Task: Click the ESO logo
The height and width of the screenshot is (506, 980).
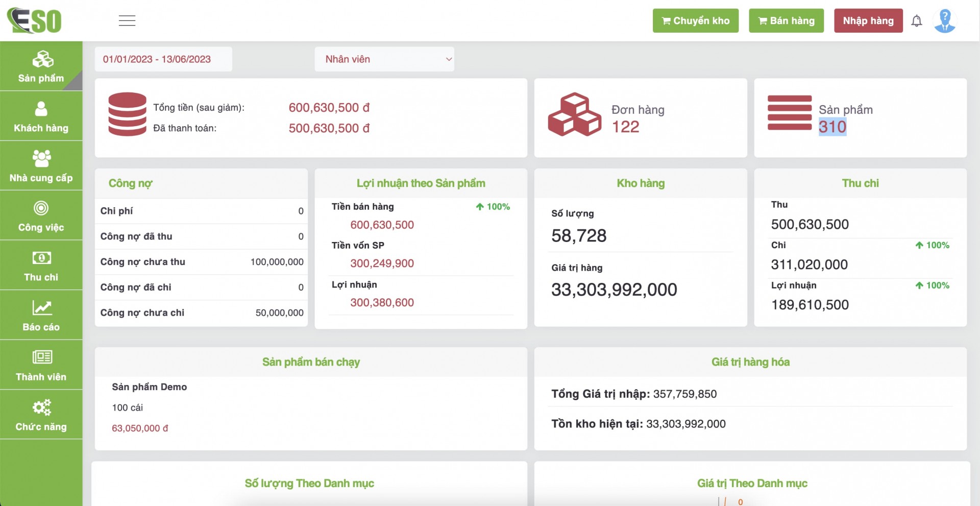Action: [34, 21]
